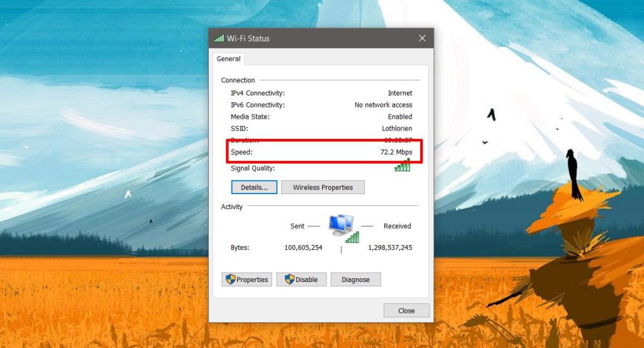Click the shield icon on Disable button
The width and height of the screenshot is (644, 348).
click(289, 280)
